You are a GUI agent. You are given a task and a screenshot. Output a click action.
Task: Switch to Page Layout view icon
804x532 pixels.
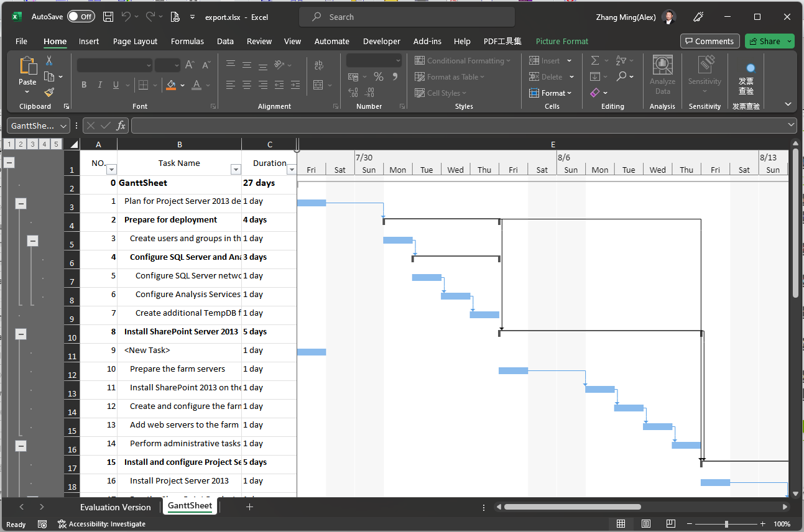[646, 524]
